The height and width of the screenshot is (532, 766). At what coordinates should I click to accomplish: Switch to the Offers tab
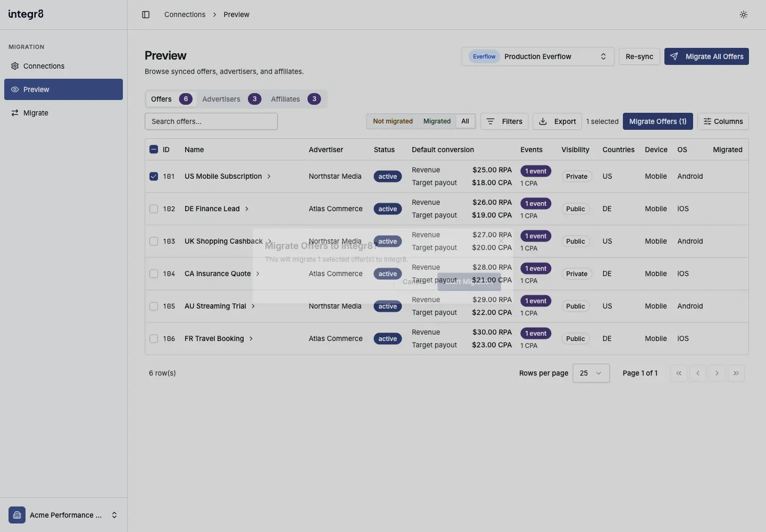pos(171,99)
